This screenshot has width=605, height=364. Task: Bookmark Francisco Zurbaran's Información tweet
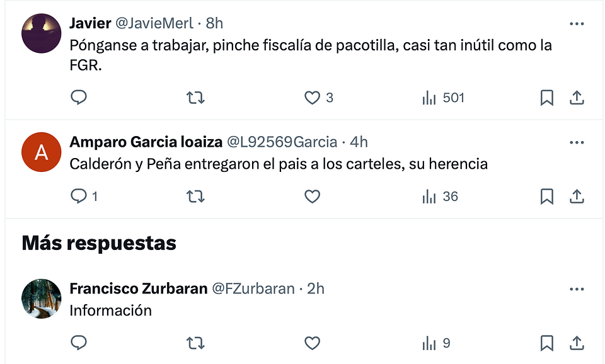pos(547,343)
